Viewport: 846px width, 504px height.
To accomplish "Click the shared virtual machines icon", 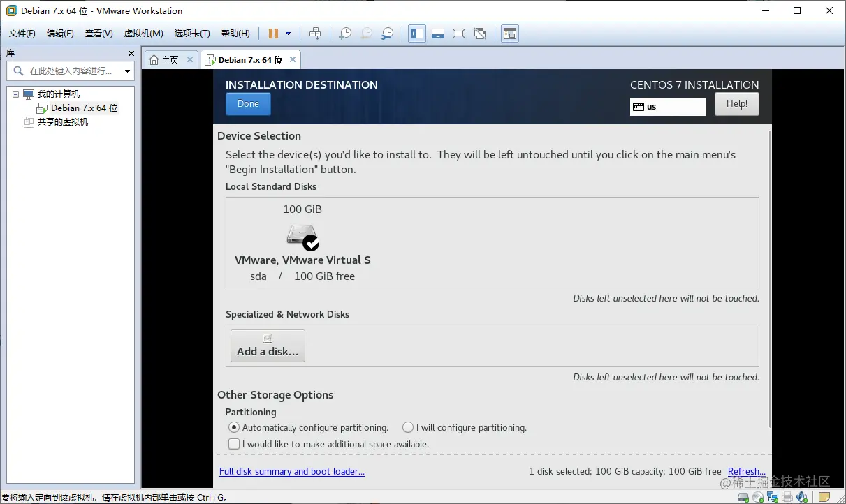I will click(x=29, y=122).
